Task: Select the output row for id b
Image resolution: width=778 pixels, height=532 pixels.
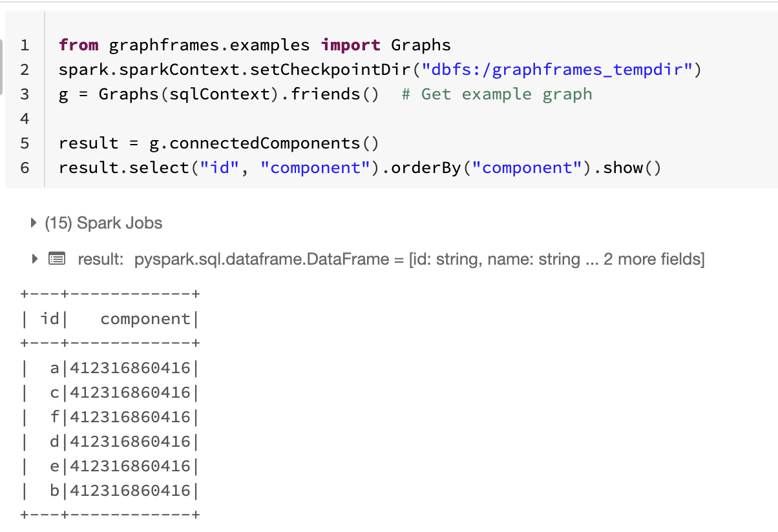Action: [109, 490]
